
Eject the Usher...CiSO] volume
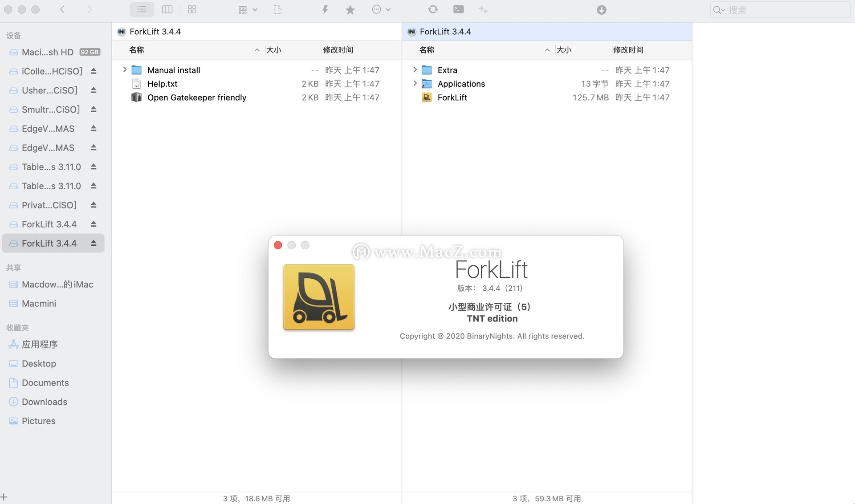(94, 90)
